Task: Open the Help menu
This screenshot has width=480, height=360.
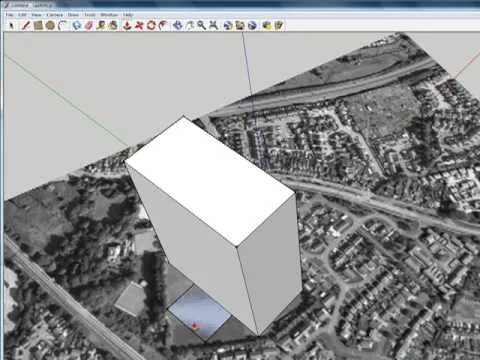Action: 128,15
